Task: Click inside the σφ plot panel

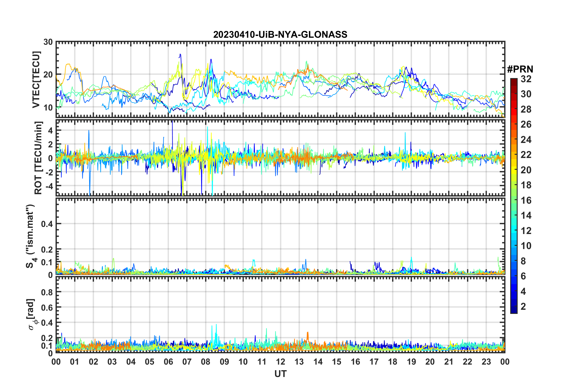Action: [x=280, y=314]
